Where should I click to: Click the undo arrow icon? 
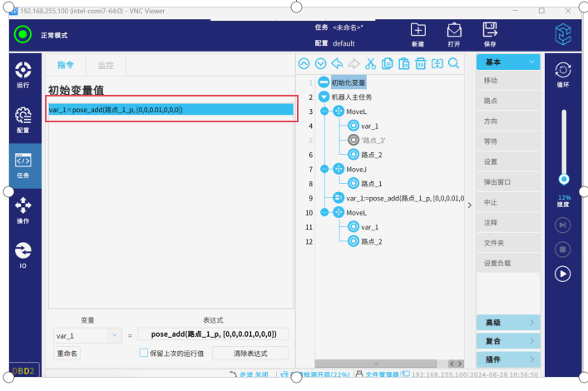click(338, 63)
